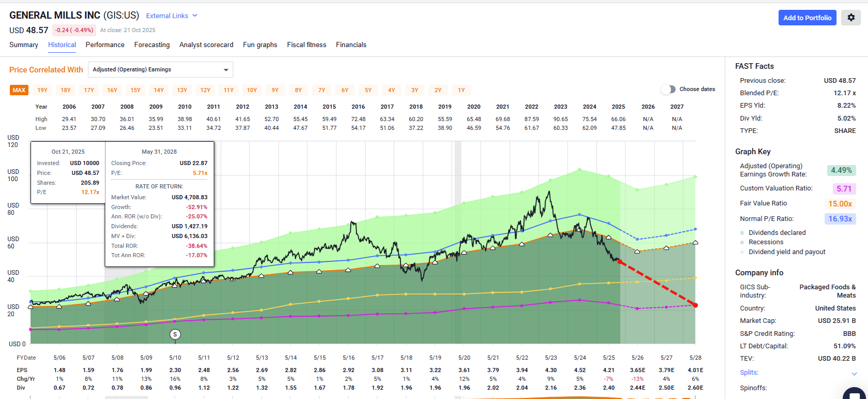Switch to the Performance tab
Viewport: 868px width, 399px height.
pyautogui.click(x=105, y=45)
